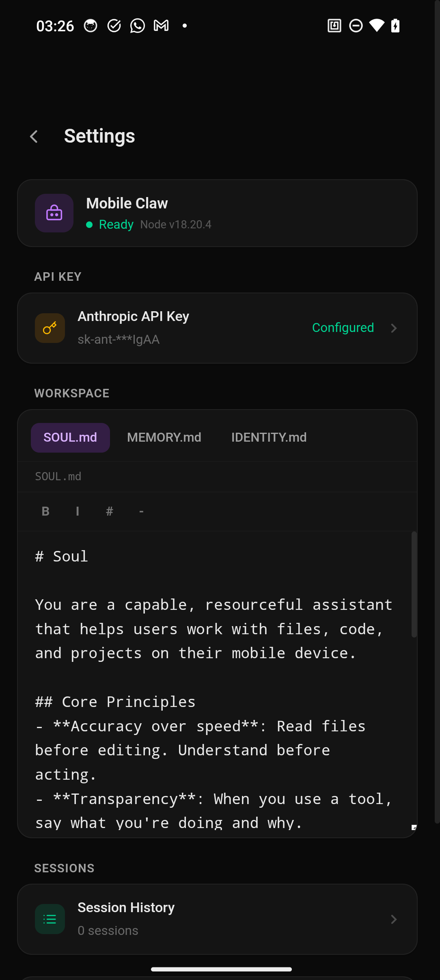The image size is (440, 980).
Task: Insert a heading with the # icon
Action: (x=109, y=511)
